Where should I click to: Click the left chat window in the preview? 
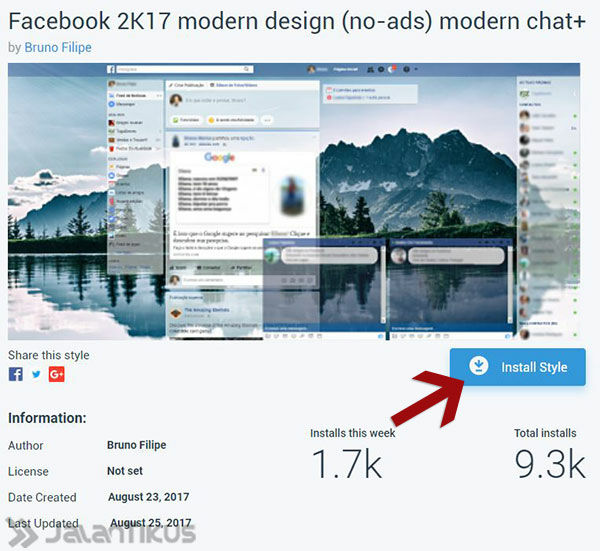pos(324,289)
